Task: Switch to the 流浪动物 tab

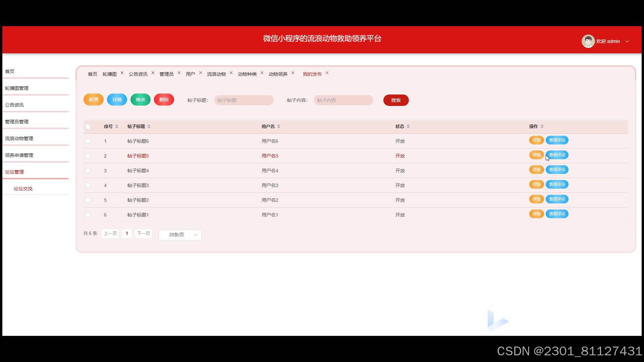Action: tap(216, 74)
